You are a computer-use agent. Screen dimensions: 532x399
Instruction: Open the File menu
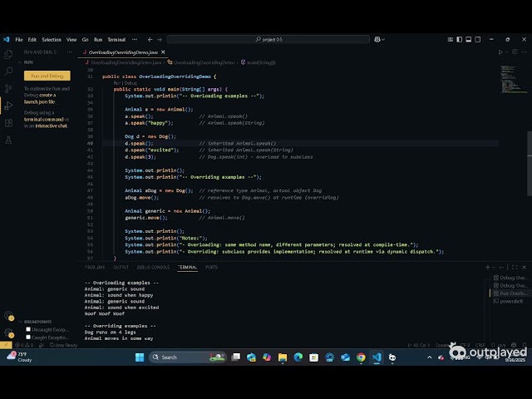coord(19,40)
